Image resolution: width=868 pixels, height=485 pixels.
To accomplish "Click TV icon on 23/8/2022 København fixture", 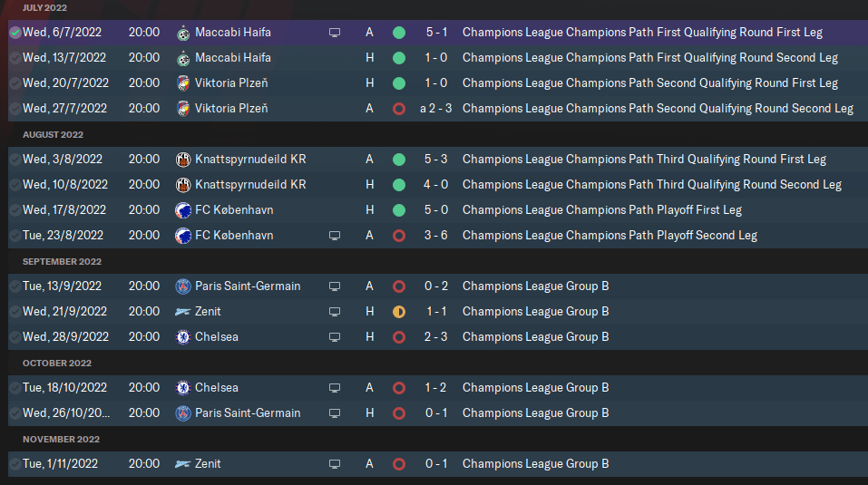I will point(335,236).
